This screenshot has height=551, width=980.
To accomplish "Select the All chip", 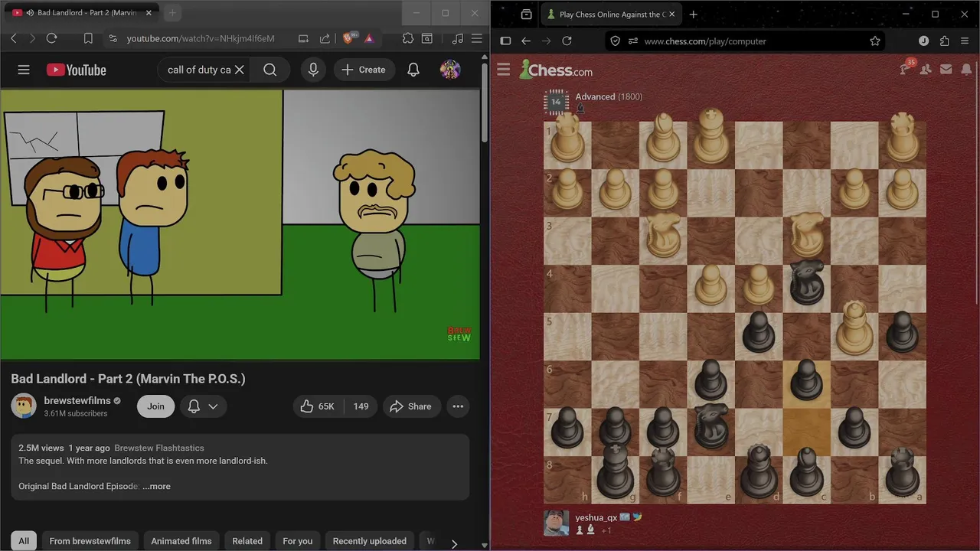I will pyautogui.click(x=24, y=541).
